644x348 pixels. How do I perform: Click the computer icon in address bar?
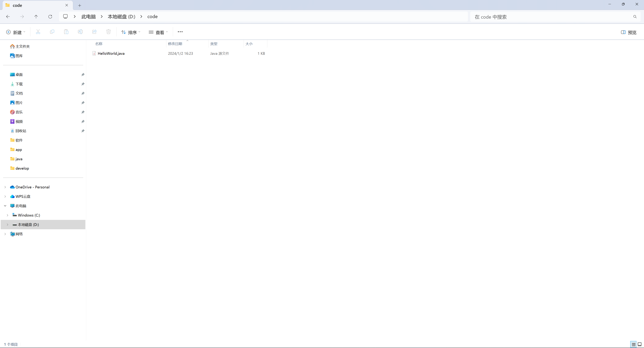(x=66, y=16)
